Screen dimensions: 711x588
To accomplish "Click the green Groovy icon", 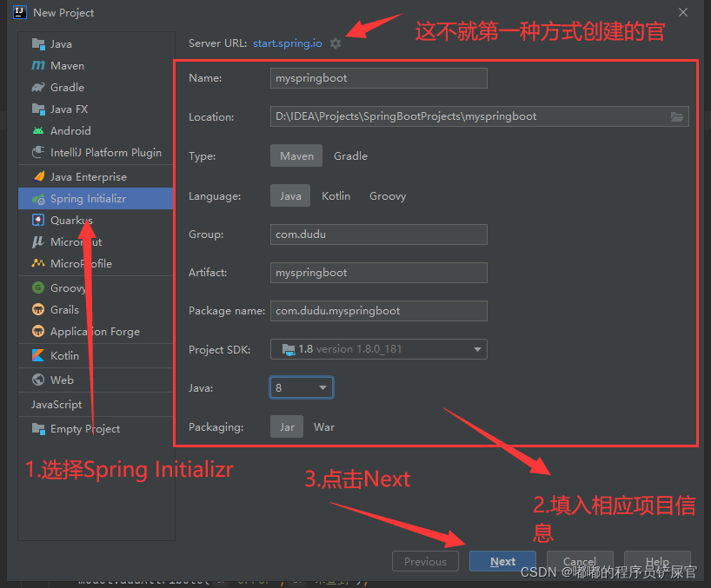I will click(x=38, y=287).
